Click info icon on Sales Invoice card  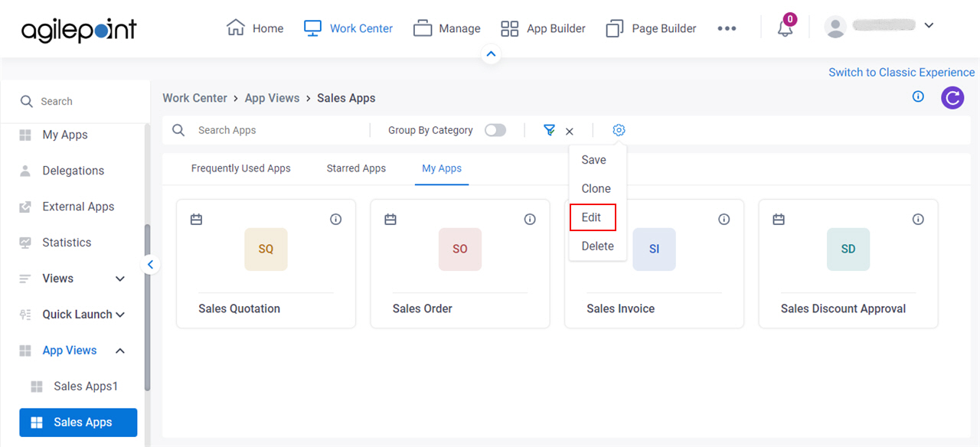[724, 220]
